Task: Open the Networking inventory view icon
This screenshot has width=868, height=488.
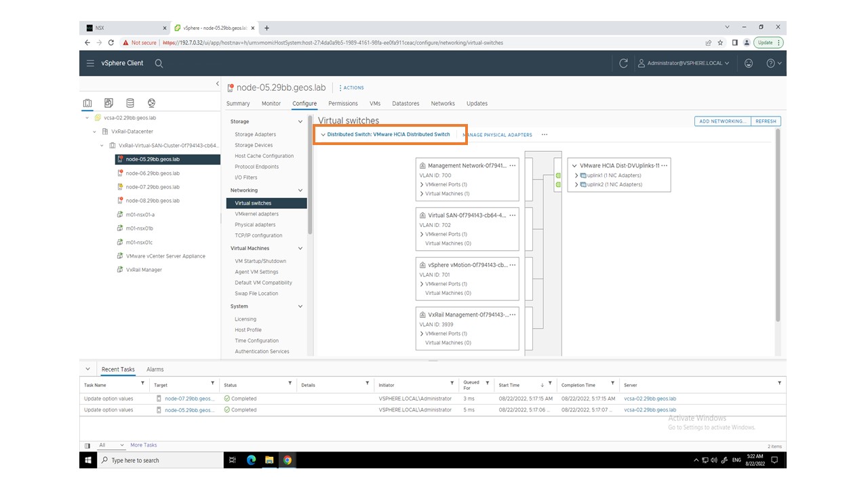Action: 151,103
